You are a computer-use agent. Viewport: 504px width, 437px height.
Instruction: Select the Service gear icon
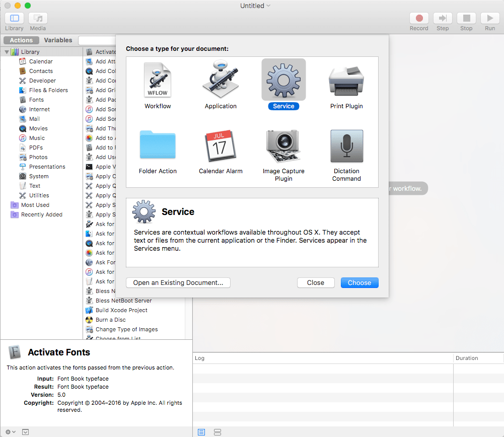283,80
